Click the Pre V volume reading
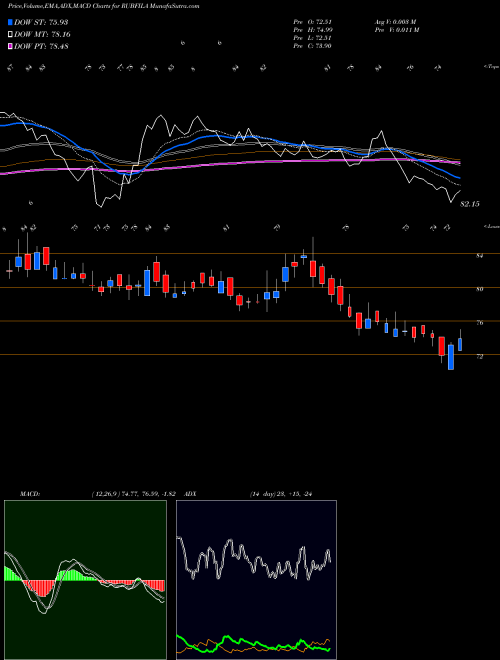Screen dimensions: 500x660 click(396, 30)
